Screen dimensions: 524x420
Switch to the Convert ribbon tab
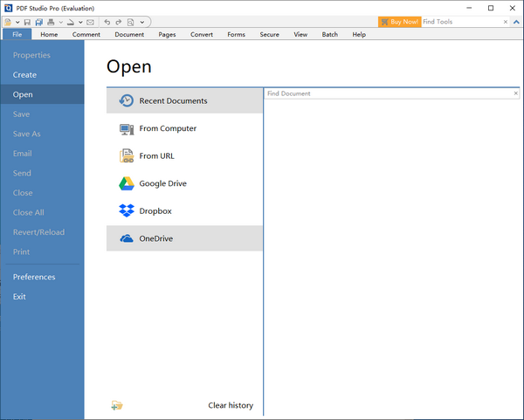(x=202, y=35)
